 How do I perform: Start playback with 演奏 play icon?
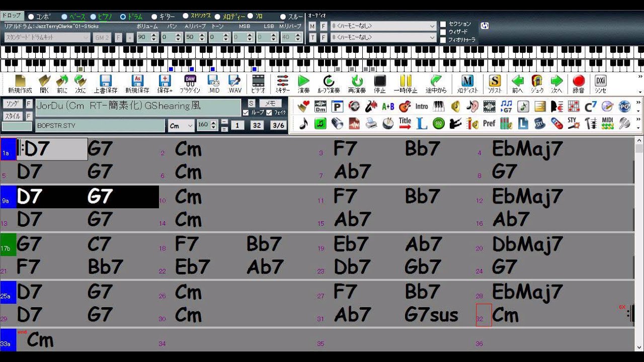(304, 84)
